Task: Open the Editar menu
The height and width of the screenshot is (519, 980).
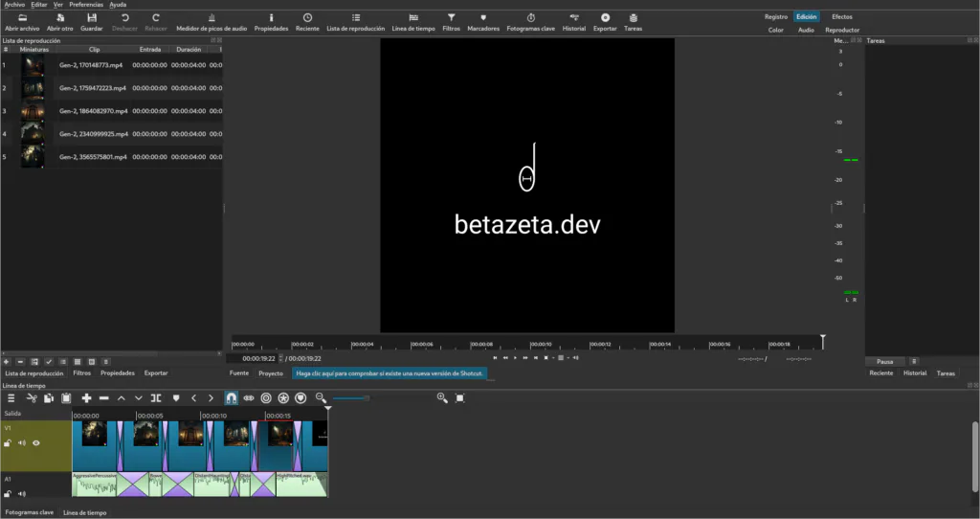Action: pos(38,5)
